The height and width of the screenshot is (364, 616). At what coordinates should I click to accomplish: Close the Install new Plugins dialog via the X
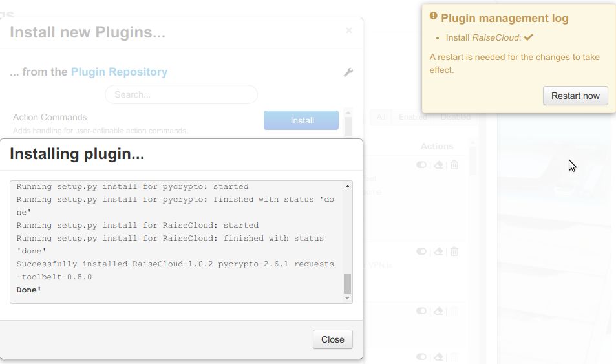(349, 30)
